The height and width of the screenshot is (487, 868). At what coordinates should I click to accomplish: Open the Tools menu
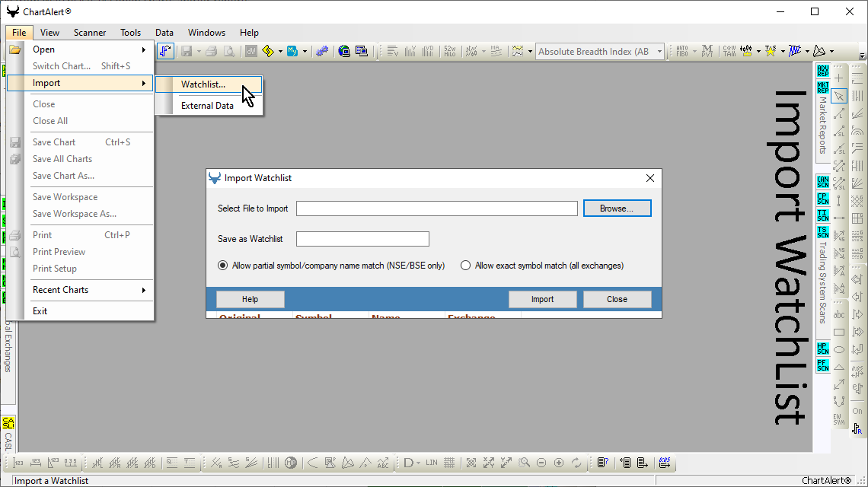(131, 33)
